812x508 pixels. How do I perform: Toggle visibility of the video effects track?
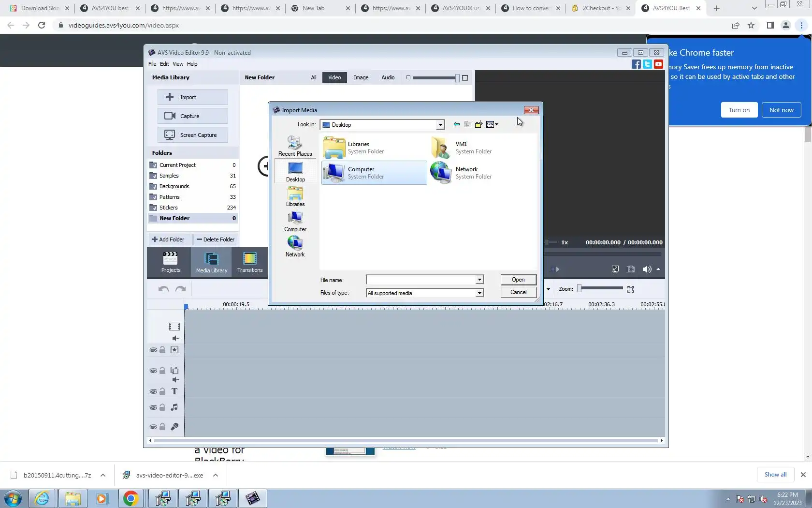tap(153, 350)
